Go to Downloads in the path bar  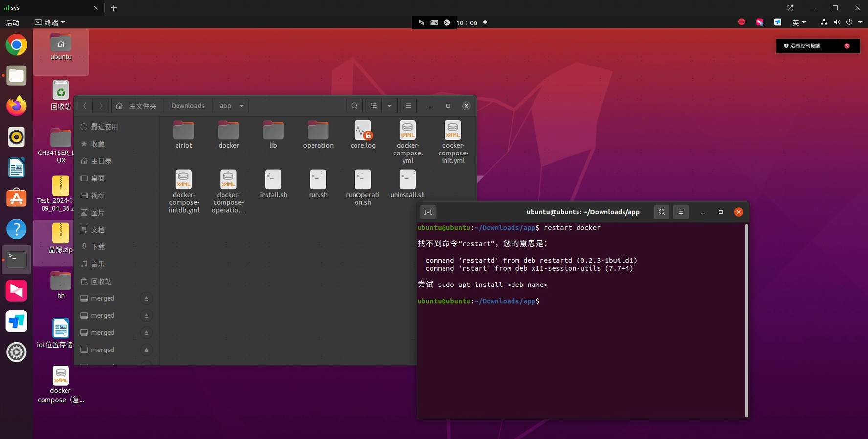(x=188, y=106)
